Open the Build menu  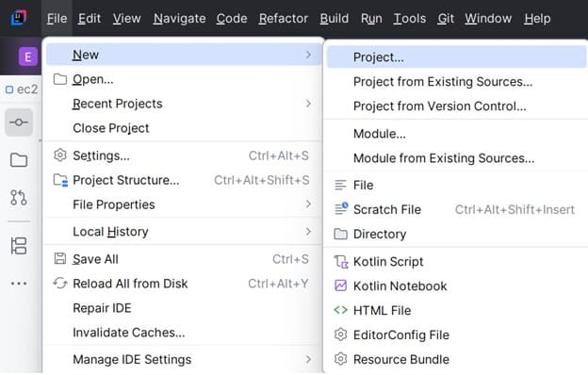tap(335, 19)
